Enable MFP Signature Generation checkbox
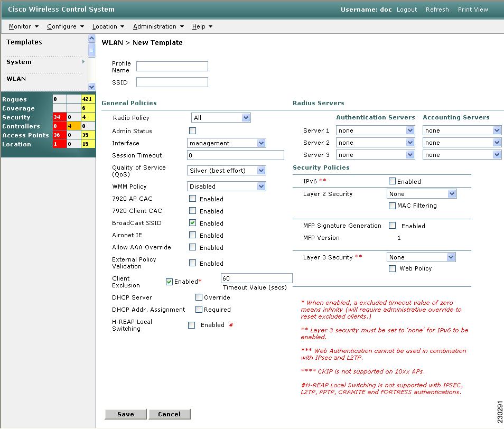This screenshot has width=504, height=429. tap(392, 226)
